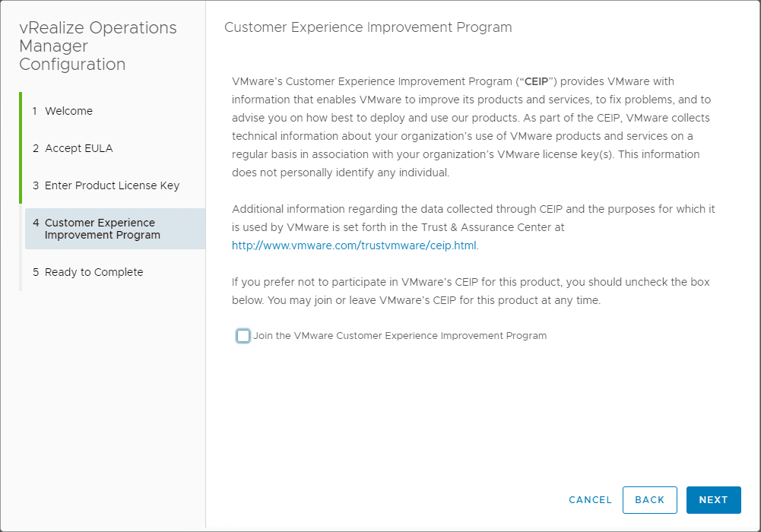Viewport: 761px width, 532px height.
Task: Click the step number 5 in sidebar
Action: pyautogui.click(x=36, y=272)
